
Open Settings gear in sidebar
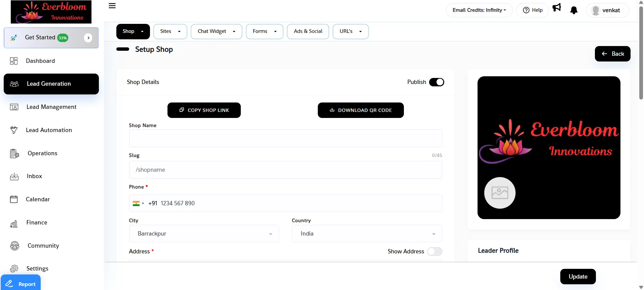(14, 268)
